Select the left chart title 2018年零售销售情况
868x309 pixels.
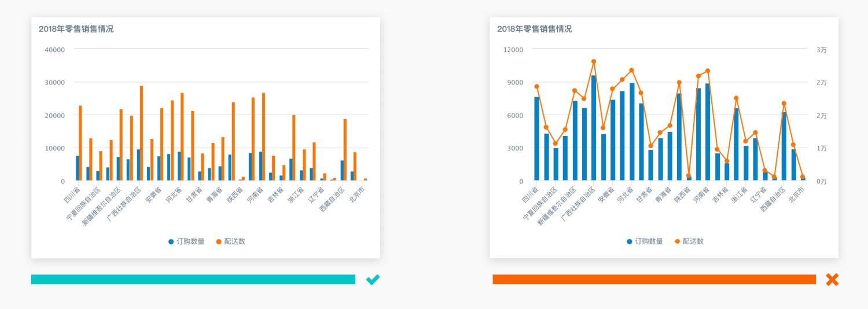76,29
